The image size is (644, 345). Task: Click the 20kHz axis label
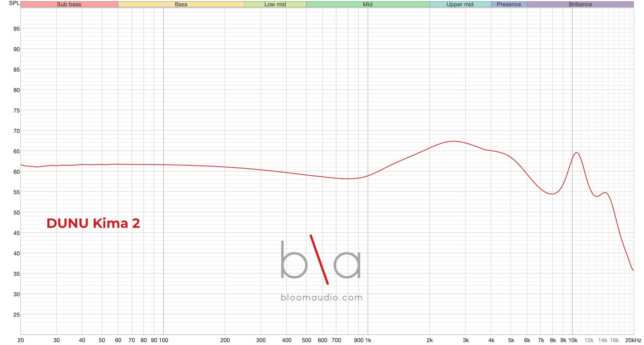coord(633,340)
